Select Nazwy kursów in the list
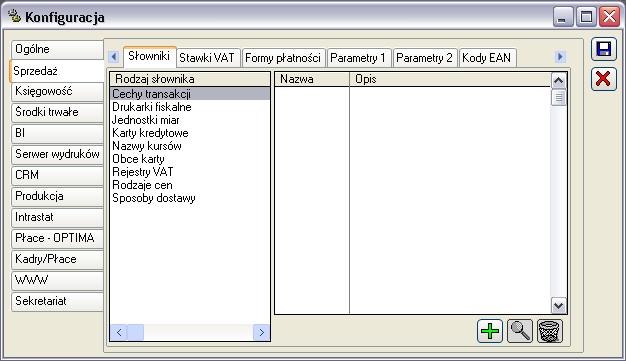 [x=190, y=146]
